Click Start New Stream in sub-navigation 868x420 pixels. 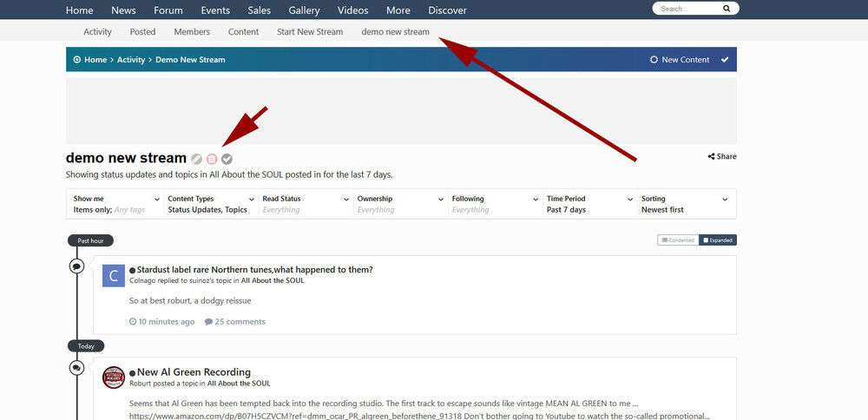pyautogui.click(x=310, y=31)
